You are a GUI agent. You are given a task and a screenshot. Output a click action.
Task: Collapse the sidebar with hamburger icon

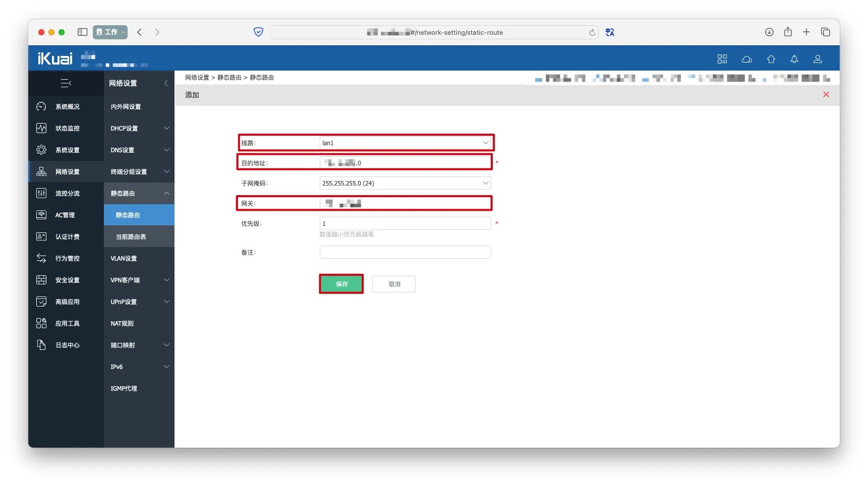66,83
